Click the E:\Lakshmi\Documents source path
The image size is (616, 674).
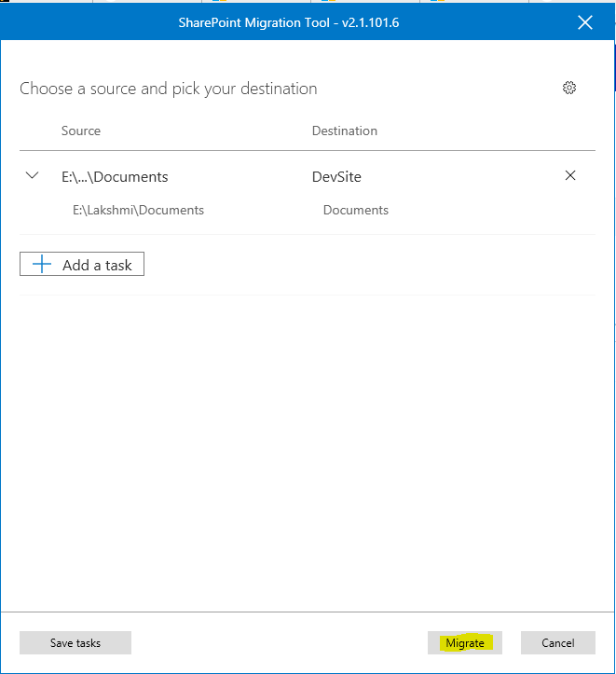coord(138,210)
